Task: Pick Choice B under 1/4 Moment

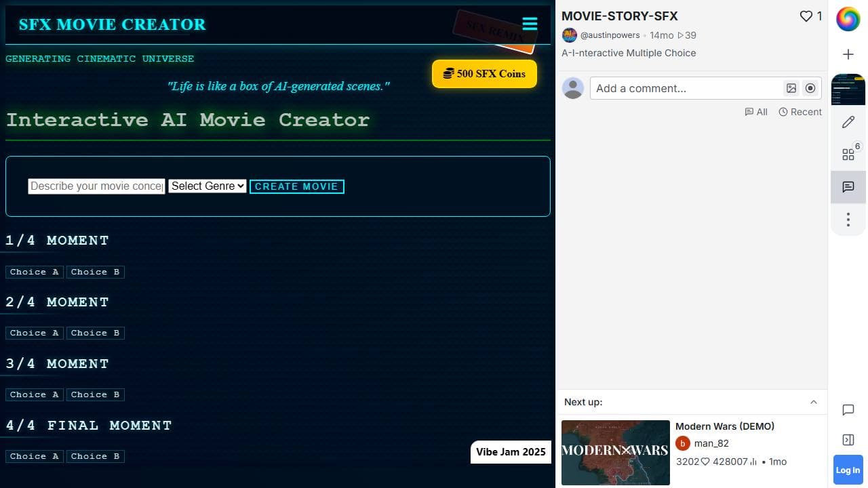Action: 96,272
